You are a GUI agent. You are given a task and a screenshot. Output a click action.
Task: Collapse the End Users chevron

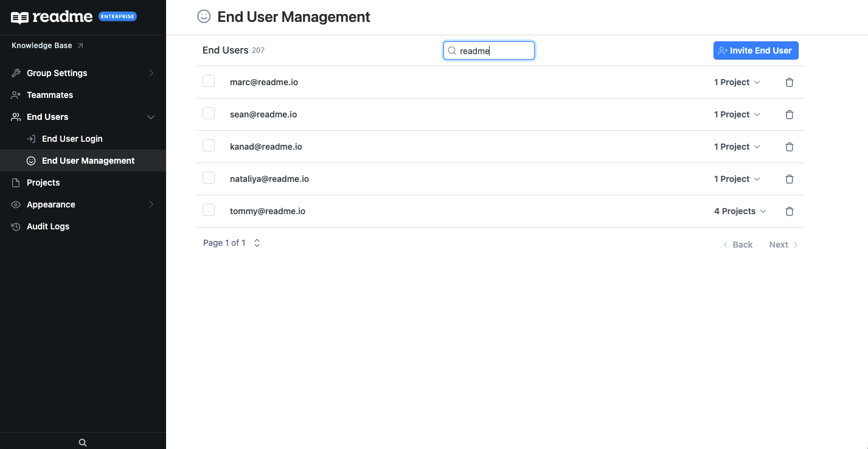pyautogui.click(x=151, y=117)
